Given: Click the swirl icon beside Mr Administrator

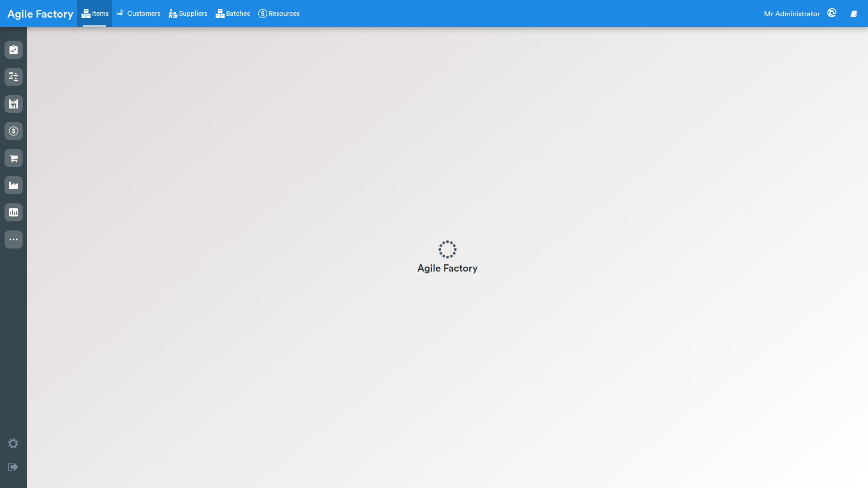Looking at the screenshot, I should click(832, 13).
